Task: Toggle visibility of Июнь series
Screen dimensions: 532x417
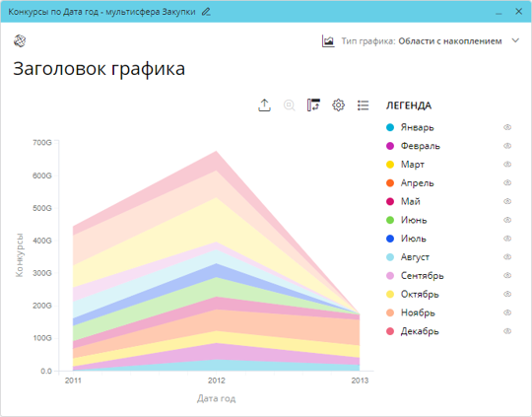Action: [x=507, y=220]
